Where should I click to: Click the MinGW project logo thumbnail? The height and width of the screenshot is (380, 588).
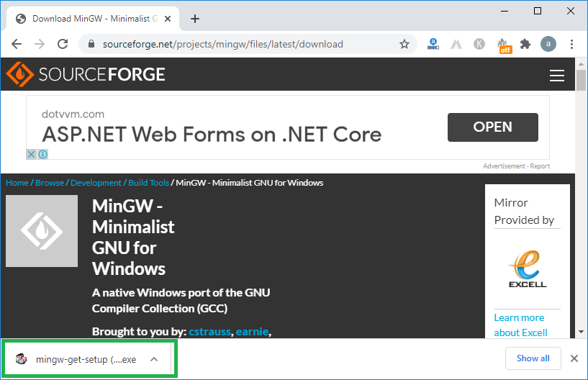42,231
